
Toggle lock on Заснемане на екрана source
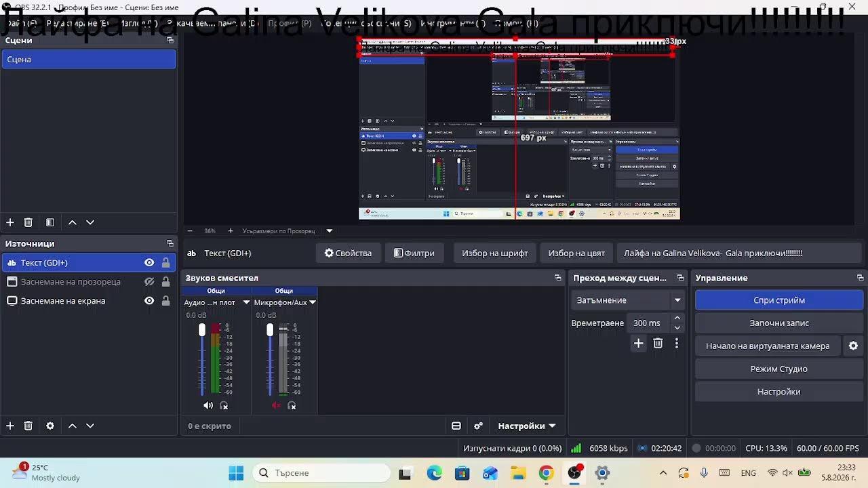tap(165, 301)
